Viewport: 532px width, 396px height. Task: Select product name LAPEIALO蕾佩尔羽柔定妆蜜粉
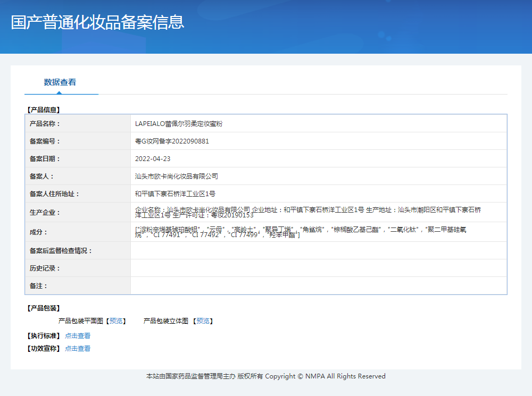click(x=178, y=124)
